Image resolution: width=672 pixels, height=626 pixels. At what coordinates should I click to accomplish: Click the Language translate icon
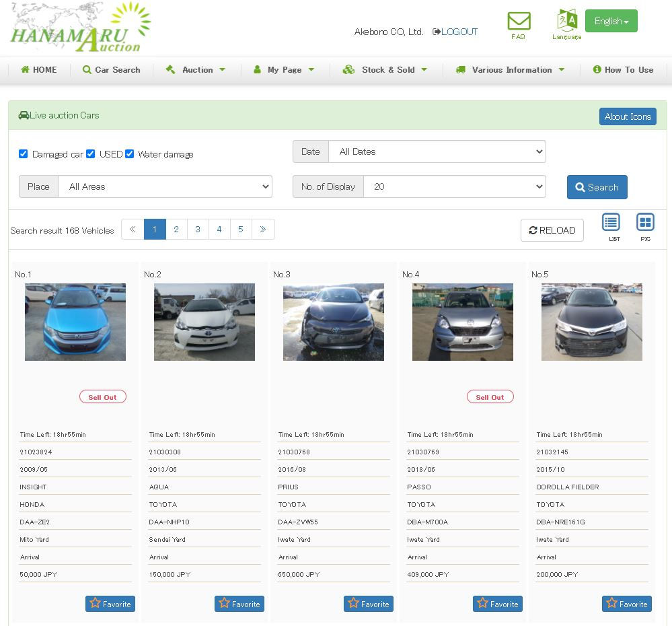tap(567, 20)
